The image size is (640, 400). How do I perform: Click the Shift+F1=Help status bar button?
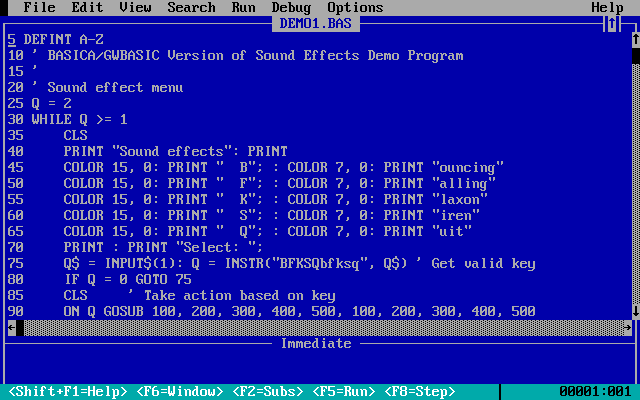[x=67, y=392]
